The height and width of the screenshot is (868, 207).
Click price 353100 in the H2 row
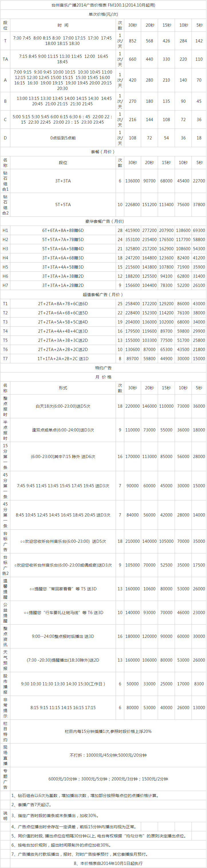(133, 240)
